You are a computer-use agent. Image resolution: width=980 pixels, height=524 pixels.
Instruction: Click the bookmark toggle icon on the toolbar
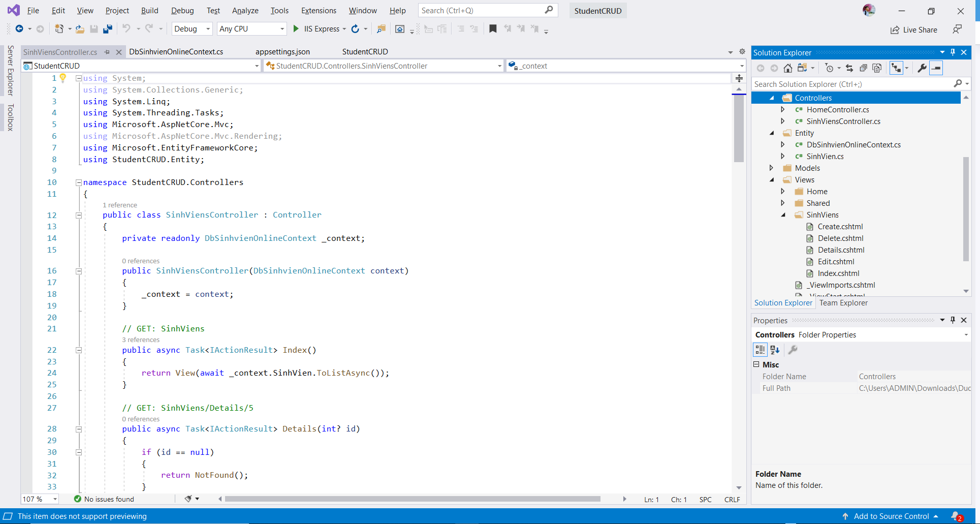[492, 28]
